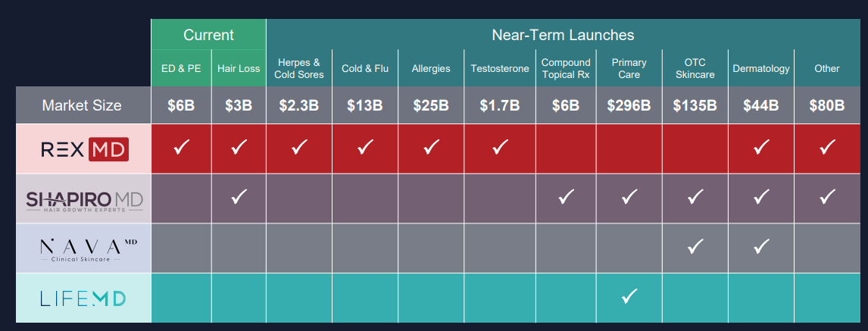The image size is (868, 331).
Task: Click the $296B Primary Care market size
Action: [x=628, y=105]
